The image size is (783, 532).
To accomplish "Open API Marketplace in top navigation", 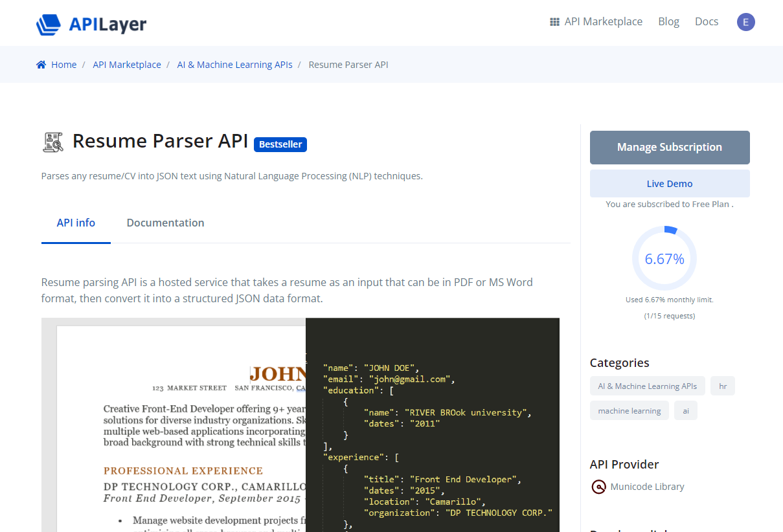I will (604, 22).
